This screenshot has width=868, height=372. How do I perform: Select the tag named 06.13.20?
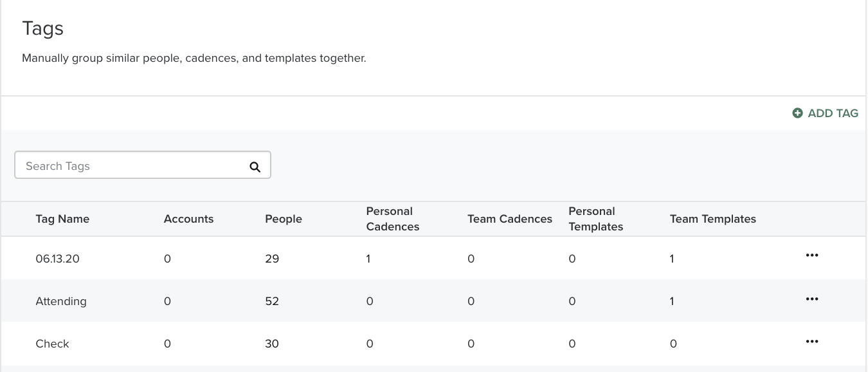coord(56,258)
